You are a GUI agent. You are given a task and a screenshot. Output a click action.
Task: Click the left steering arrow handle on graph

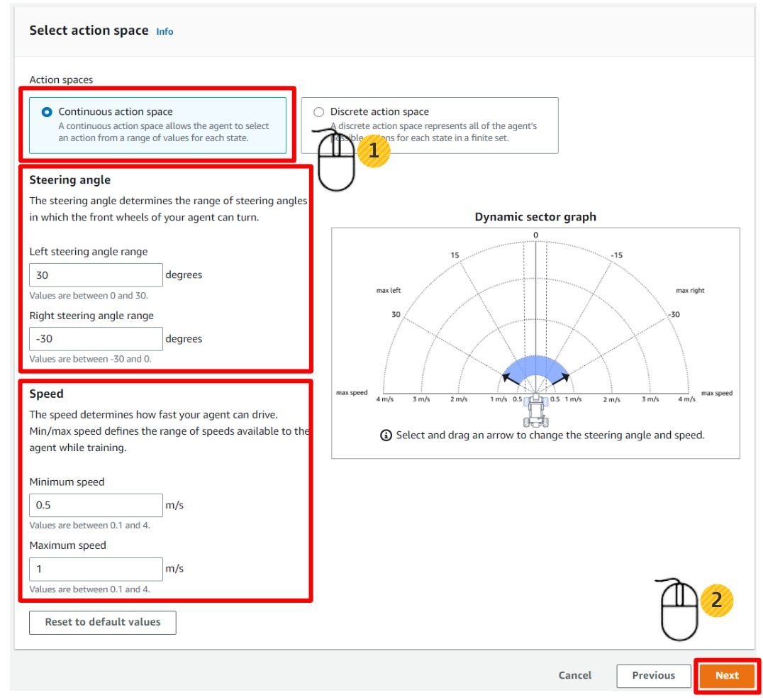506,378
